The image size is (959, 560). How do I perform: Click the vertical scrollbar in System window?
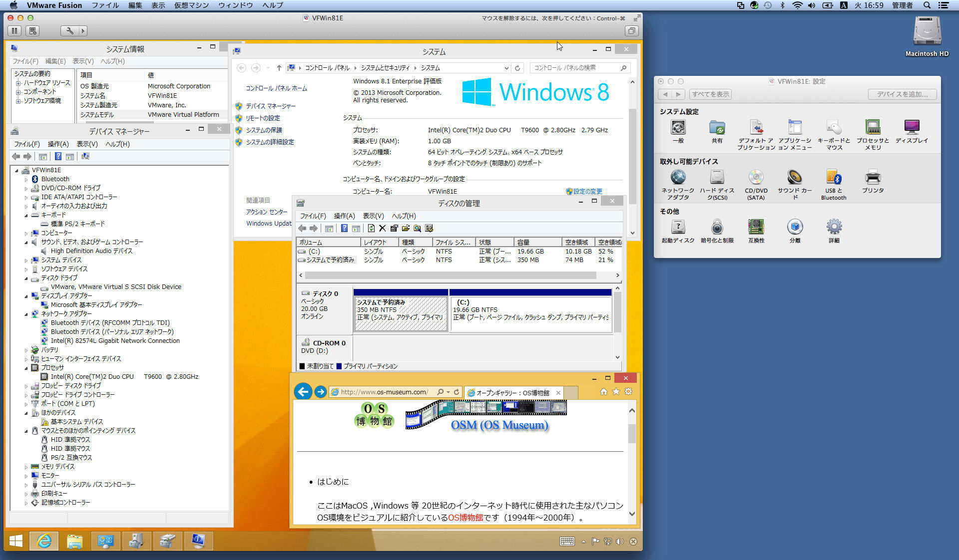click(x=632, y=156)
